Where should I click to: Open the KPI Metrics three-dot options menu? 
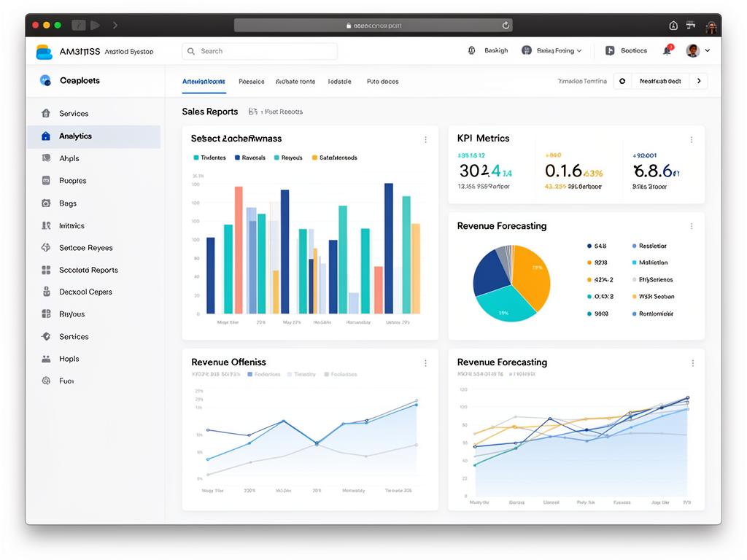692,139
